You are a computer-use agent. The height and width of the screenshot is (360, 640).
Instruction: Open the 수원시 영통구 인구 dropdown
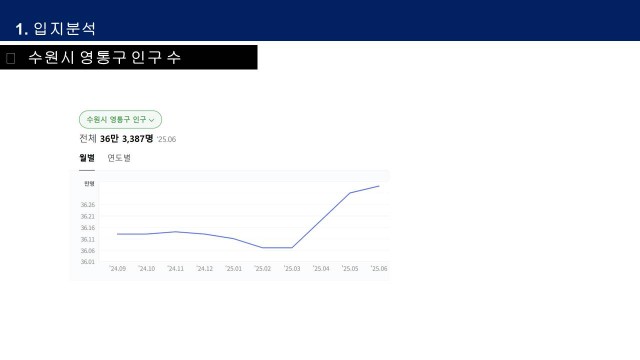pos(120,120)
